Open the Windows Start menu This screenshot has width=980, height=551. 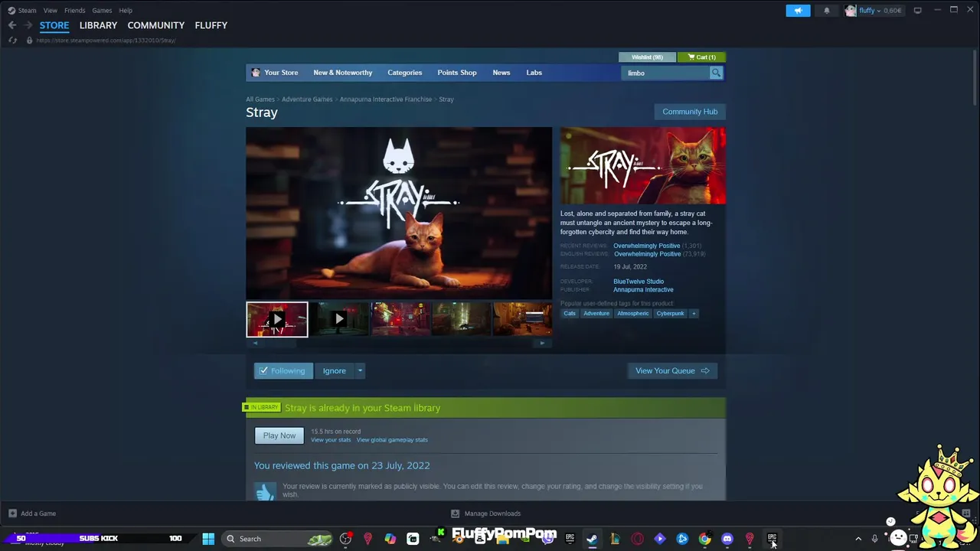(x=208, y=539)
